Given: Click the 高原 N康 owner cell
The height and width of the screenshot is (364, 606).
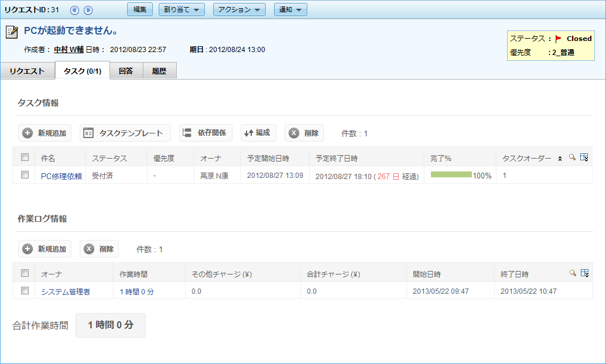Looking at the screenshot, I should [214, 176].
